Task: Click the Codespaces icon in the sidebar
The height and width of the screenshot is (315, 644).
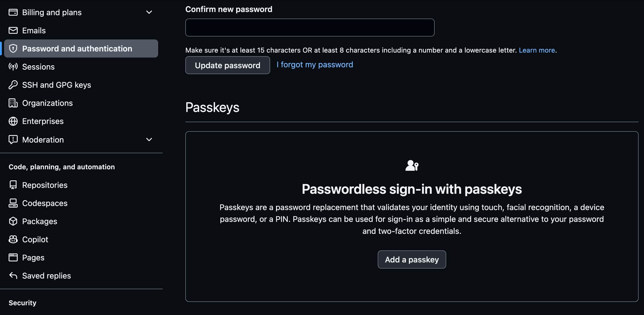Action: 13,203
